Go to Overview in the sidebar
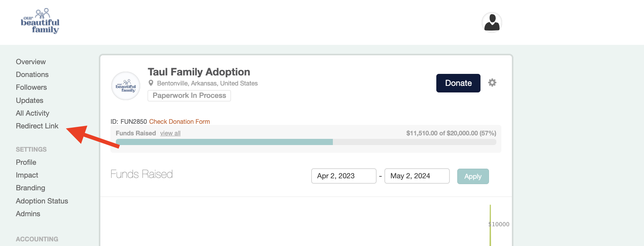 31,62
